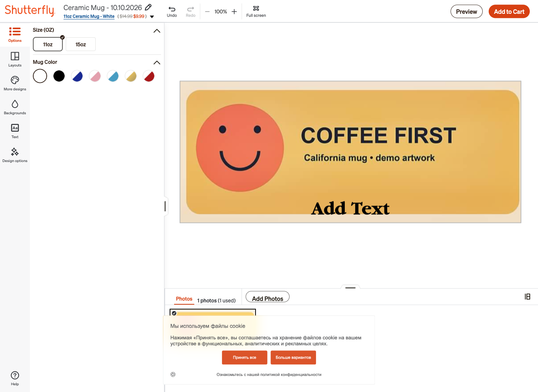
Task: Click Add to Cart
Action: tap(509, 12)
